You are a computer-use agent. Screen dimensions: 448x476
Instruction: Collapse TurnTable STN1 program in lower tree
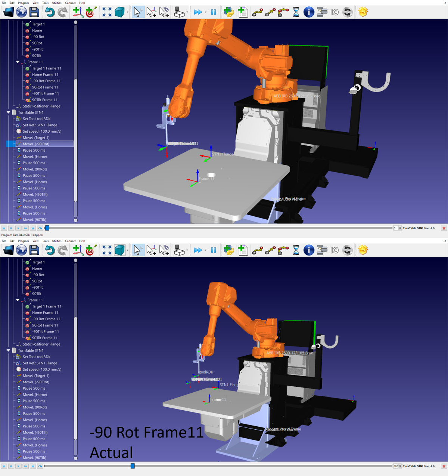[x=8, y=350]
